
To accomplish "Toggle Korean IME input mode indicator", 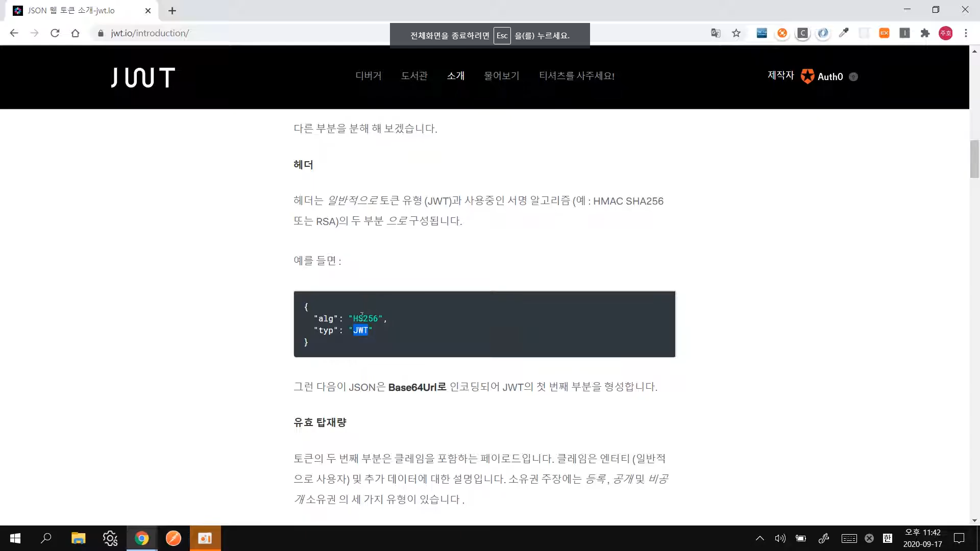I will tap(888, 538).
